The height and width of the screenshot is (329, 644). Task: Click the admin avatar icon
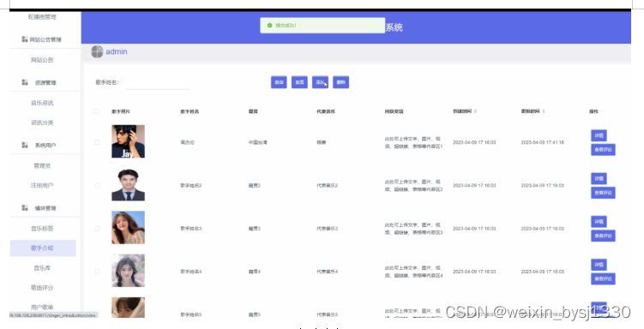[x=97, y=51]
